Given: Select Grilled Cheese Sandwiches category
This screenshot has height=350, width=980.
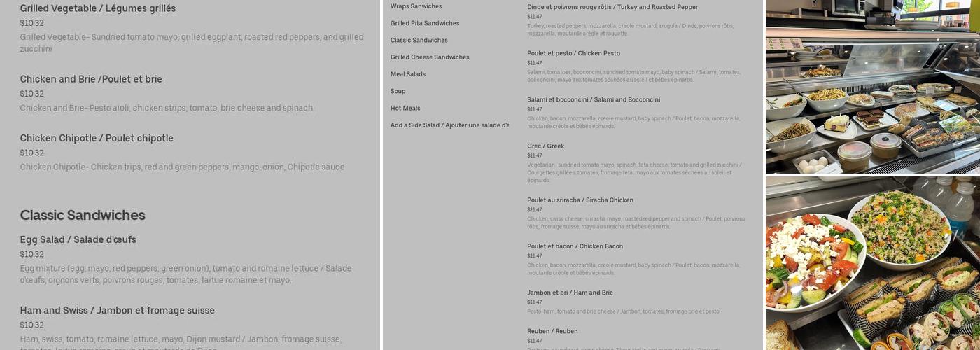Looking at the screenshot, I should [x=430, y=57].
